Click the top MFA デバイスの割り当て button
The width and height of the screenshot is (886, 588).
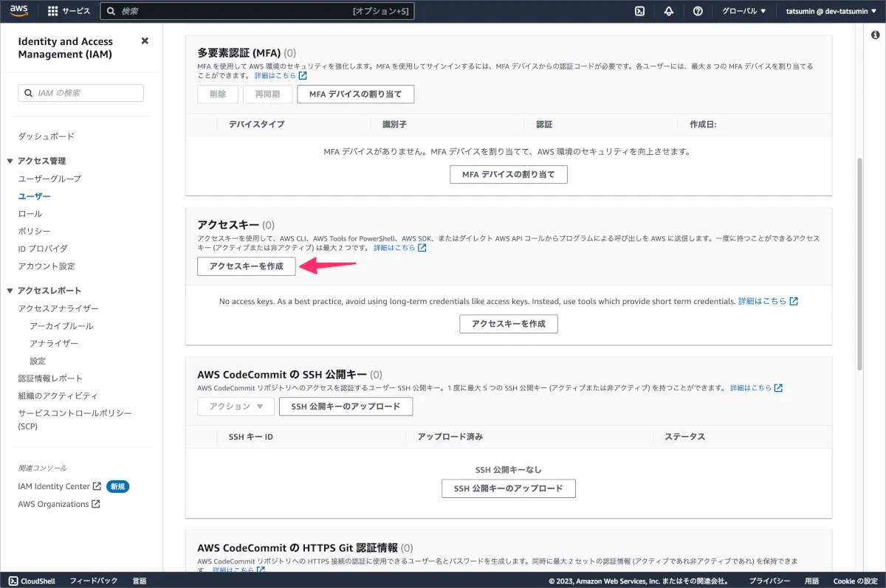coord(355,94)
